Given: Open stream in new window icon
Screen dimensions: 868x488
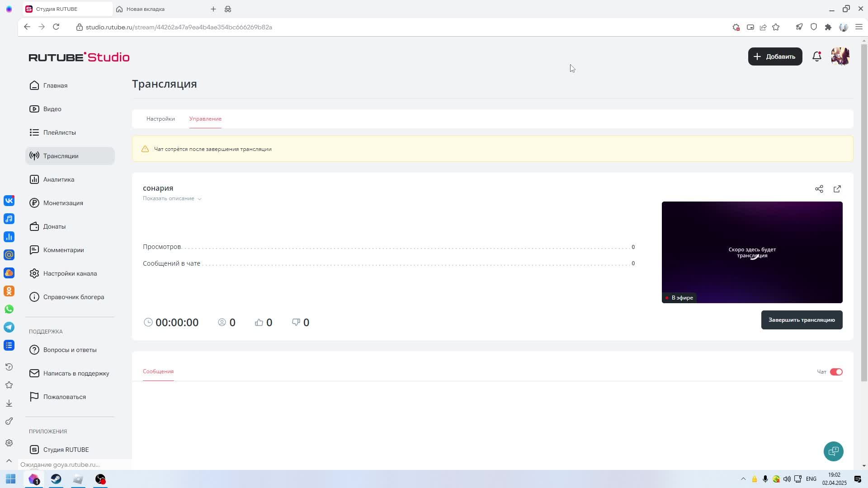Looking at the screenshot, I should [837, 189].
